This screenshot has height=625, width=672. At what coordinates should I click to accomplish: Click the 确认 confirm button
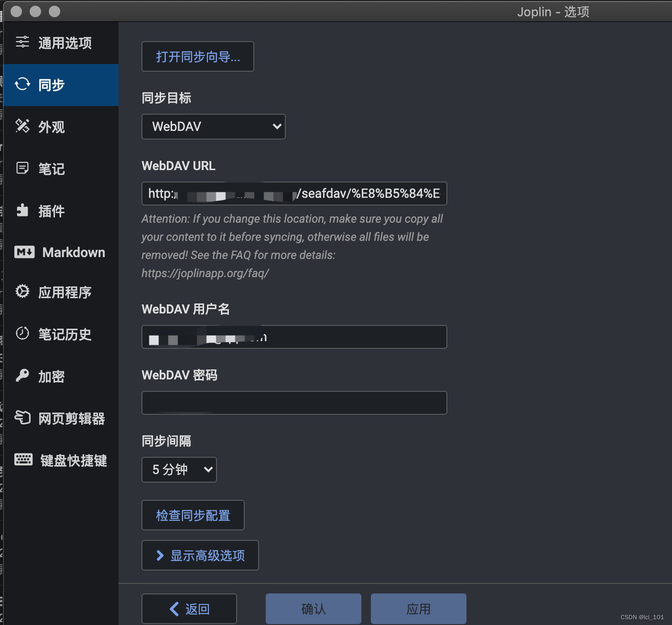click(313, 609)
